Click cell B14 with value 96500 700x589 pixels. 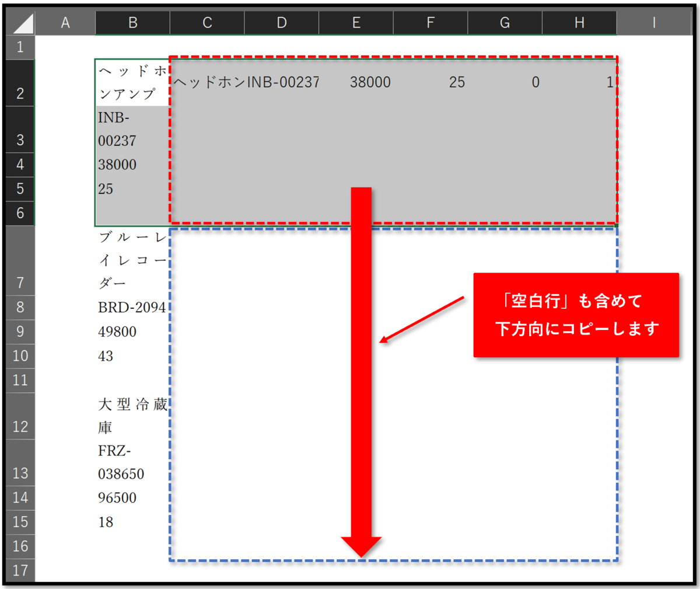pos(132,497)
